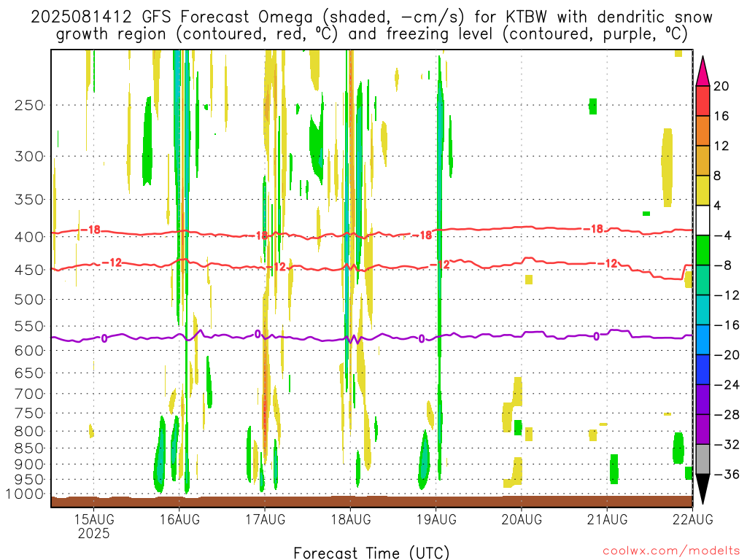Click the red 16–20 colorbar segment

pos(703,101)
